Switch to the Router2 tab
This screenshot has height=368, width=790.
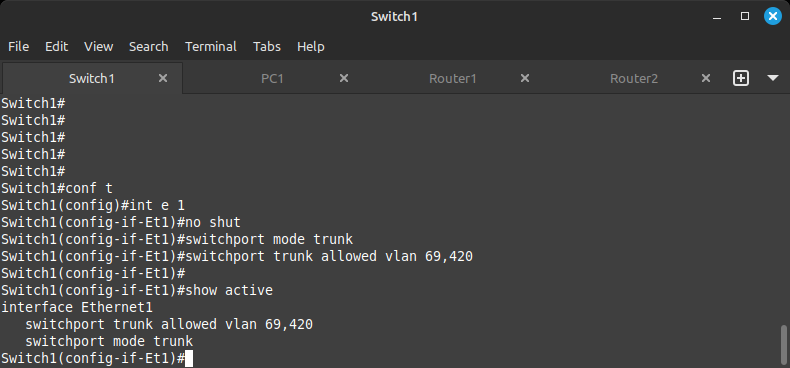(x=634, y=79)
